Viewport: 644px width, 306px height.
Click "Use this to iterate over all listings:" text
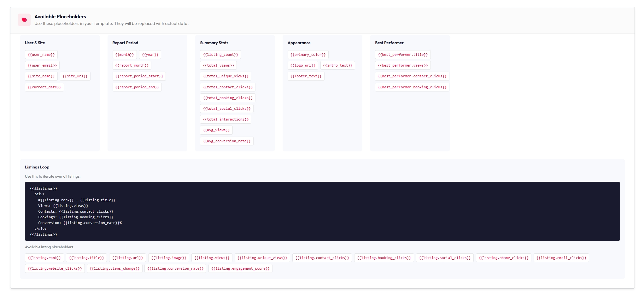[x=53, y=176]
